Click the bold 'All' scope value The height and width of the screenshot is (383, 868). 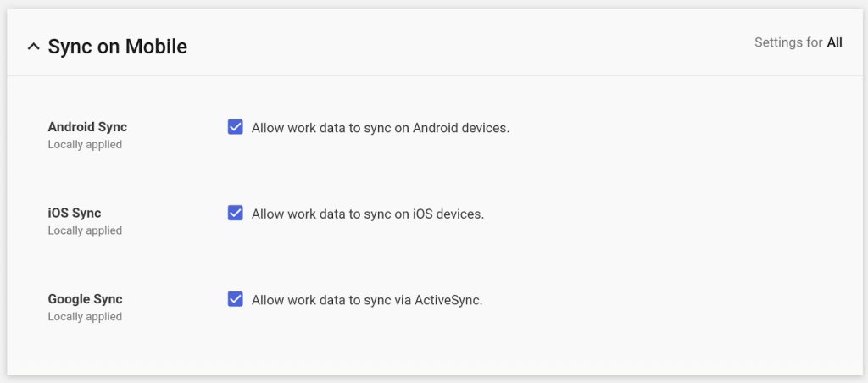pyautogui.click(x=834, y=42)
